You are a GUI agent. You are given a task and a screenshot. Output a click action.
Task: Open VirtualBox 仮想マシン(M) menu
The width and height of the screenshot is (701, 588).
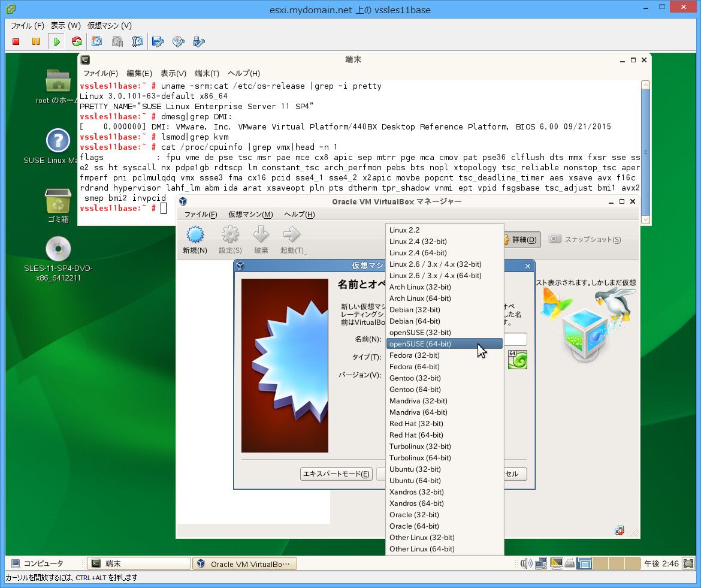click(250, 215)
